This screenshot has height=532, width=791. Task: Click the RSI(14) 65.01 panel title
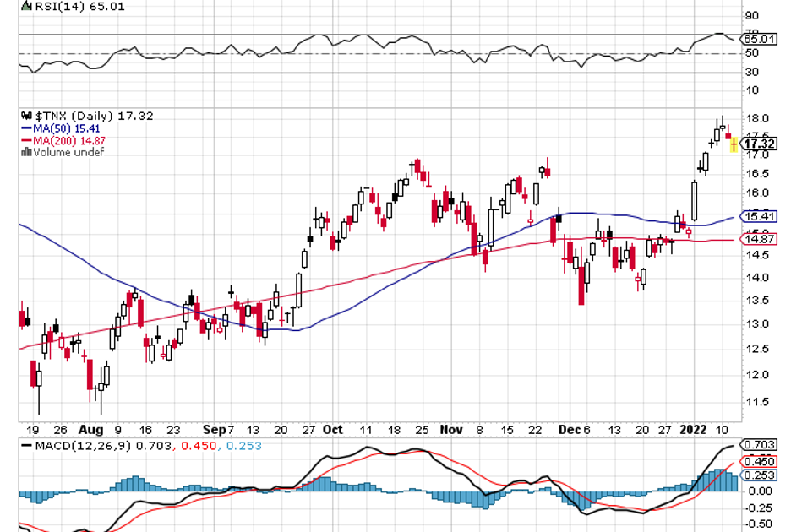coord(71,7)
